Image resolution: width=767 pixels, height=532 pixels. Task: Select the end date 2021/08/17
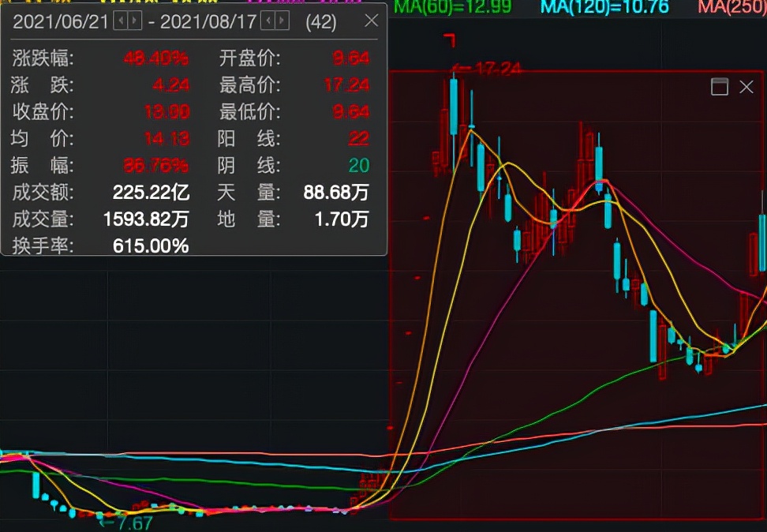tap(208, 22)
